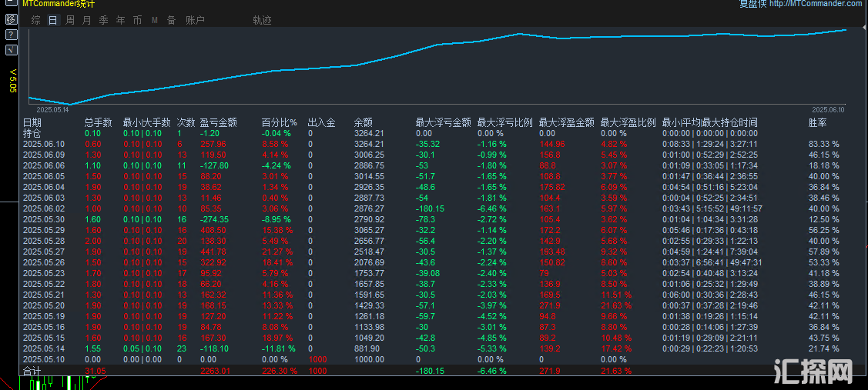Click the 3264.21 balance in 2025.06.10 row
The width and height of the screenshot is (868, 390).
369,144
